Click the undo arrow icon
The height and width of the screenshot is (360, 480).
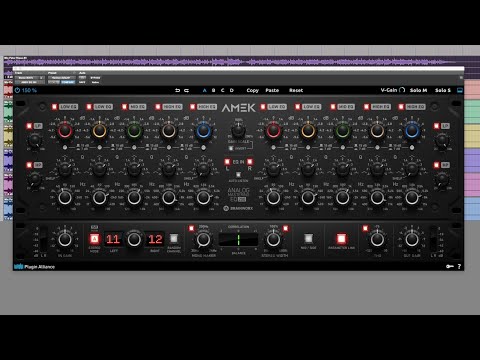(177, 90)
